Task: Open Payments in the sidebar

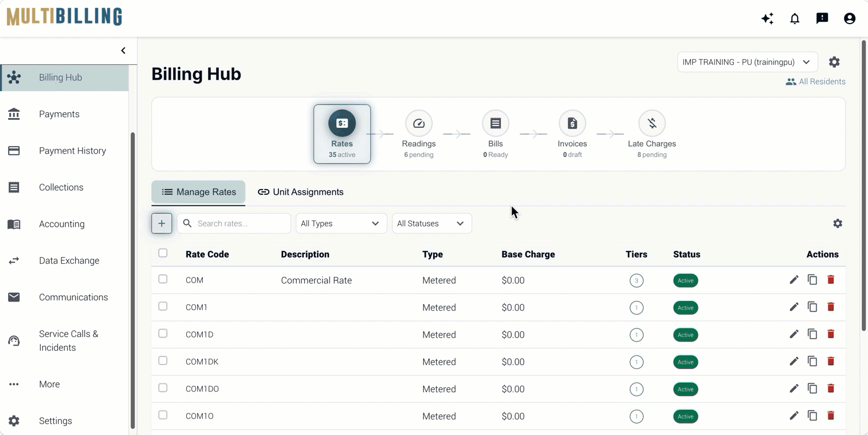Action: pyautogui.click(x=65, y=114)
